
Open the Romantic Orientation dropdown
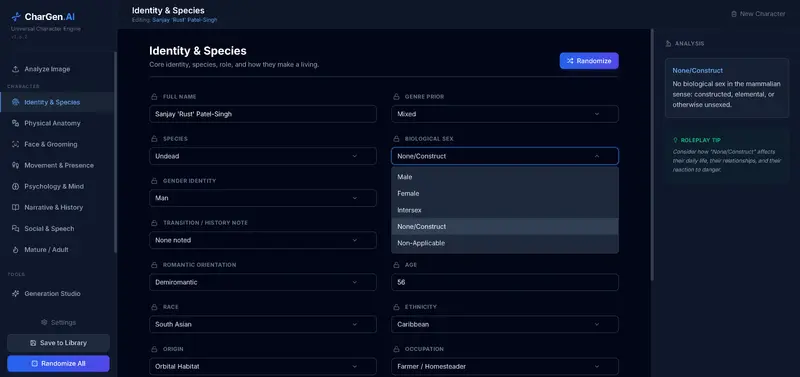263,282
